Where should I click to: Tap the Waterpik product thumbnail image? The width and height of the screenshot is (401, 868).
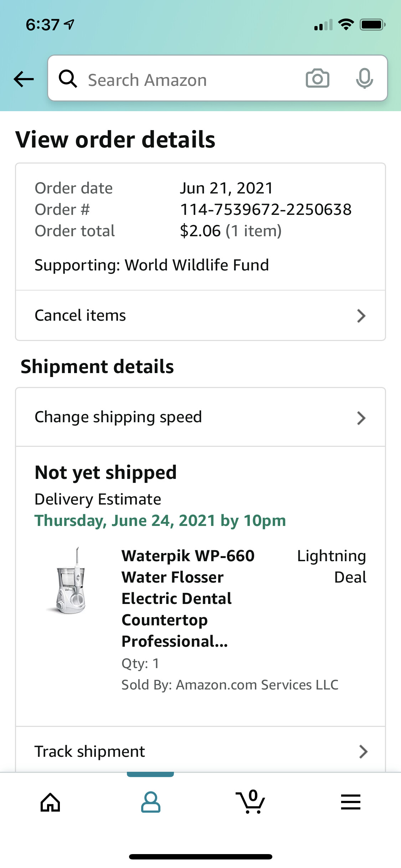click(x=71, y=580)
